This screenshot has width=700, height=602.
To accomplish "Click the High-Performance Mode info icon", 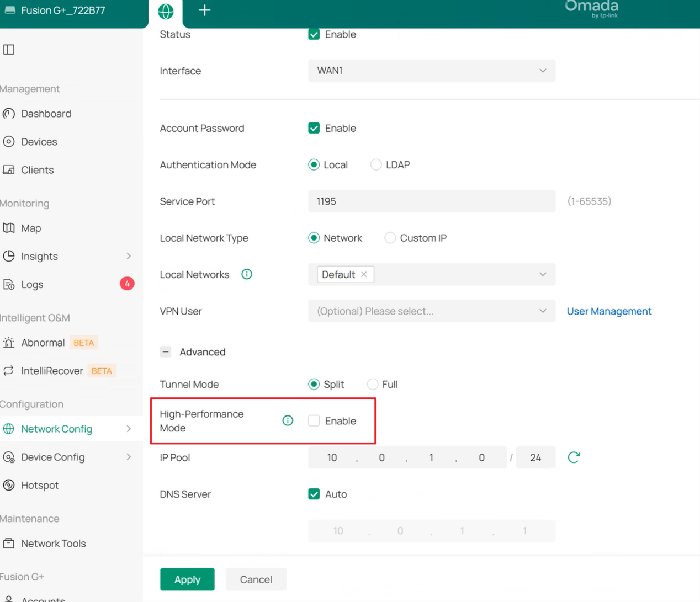I will 288,420.
